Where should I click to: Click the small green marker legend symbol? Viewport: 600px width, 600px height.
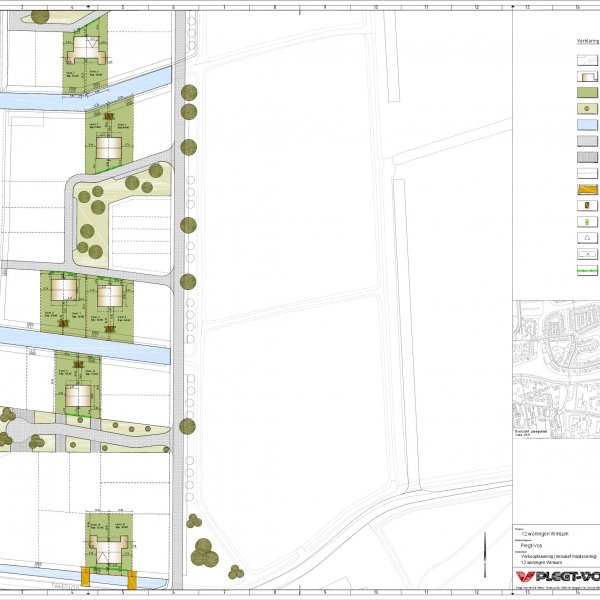[587, 222]
